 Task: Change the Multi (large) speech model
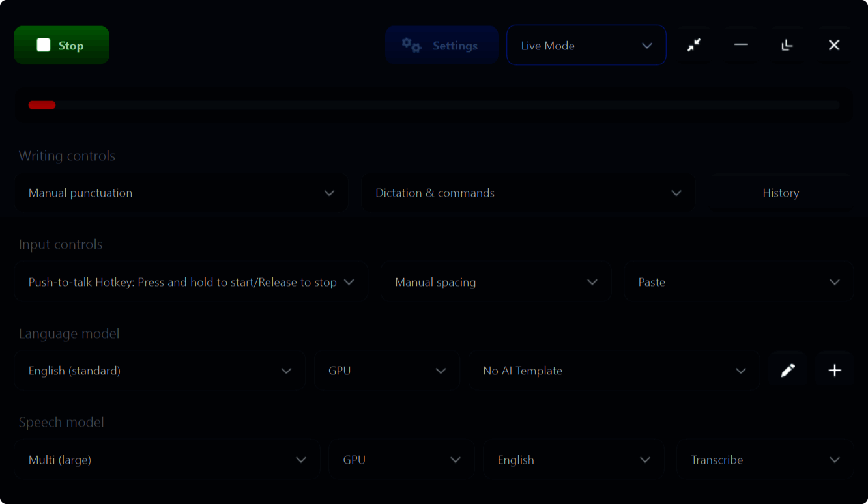(167, 460)
